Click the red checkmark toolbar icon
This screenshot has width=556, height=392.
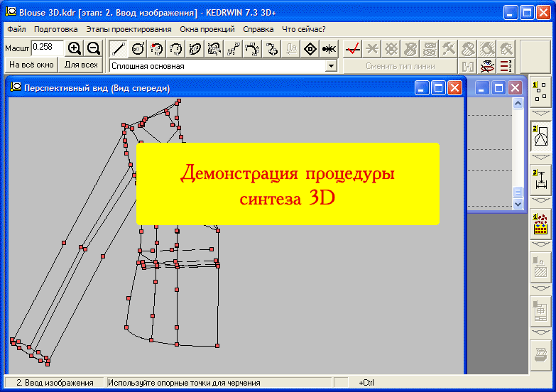353,49
